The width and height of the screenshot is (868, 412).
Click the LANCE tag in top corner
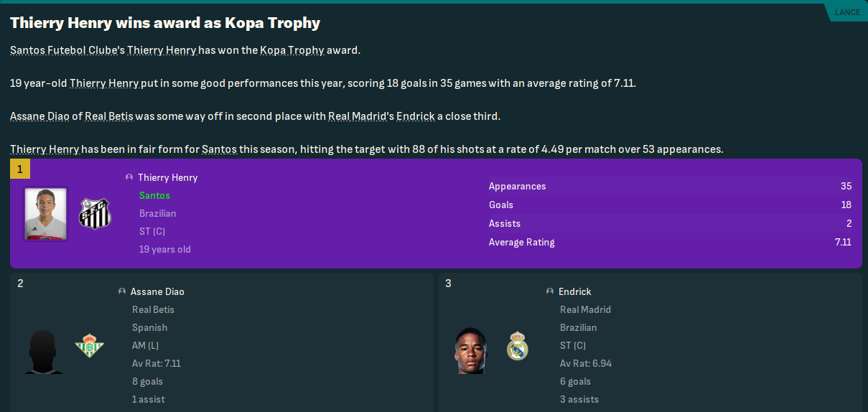[x=847, y=12]
